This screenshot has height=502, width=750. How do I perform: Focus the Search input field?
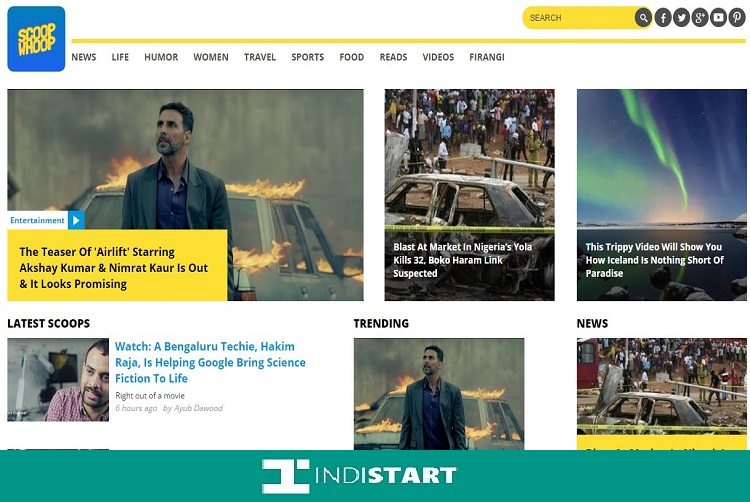coord(580,18)
